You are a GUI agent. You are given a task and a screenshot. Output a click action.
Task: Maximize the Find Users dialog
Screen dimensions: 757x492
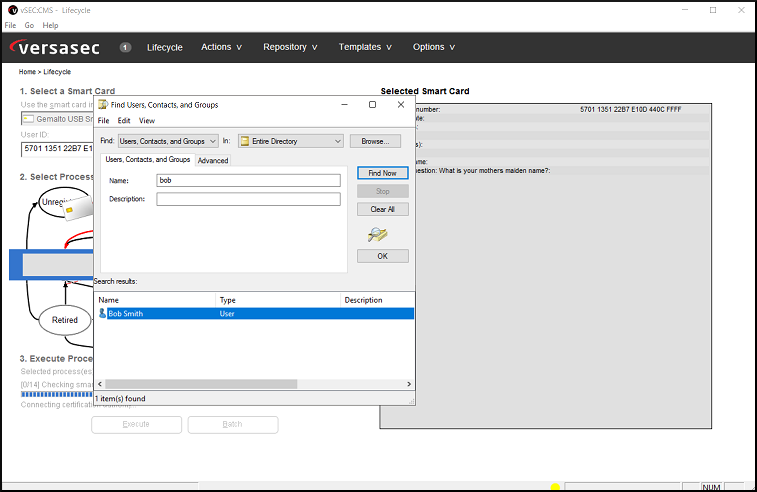point(372,105)
